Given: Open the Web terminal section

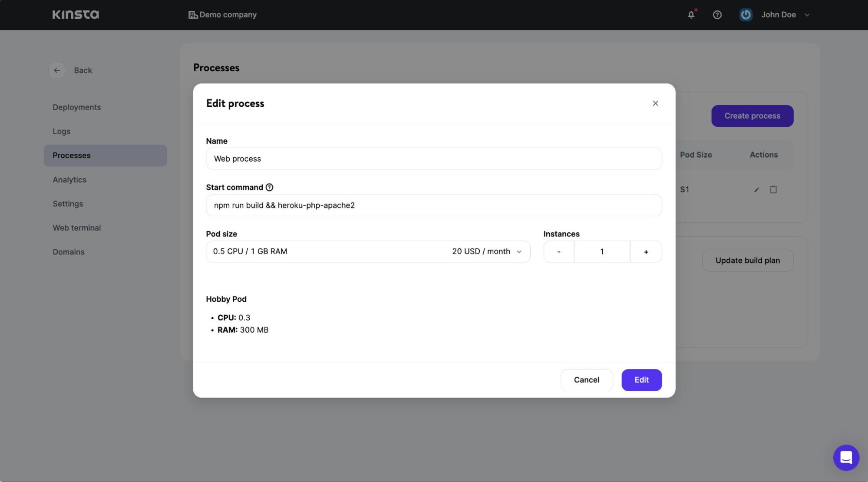Looking at the screenshot, I should (x=76, y=228).
